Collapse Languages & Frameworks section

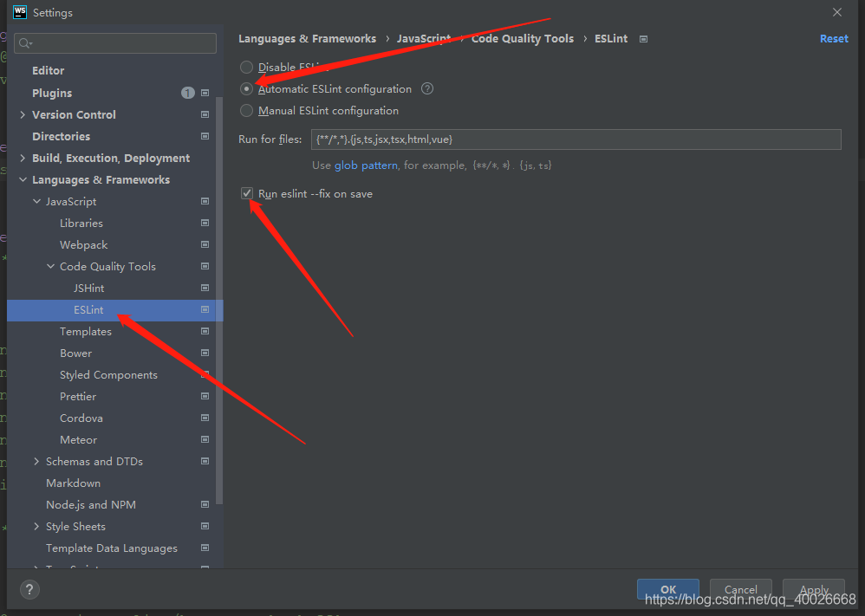pos(23,180)
